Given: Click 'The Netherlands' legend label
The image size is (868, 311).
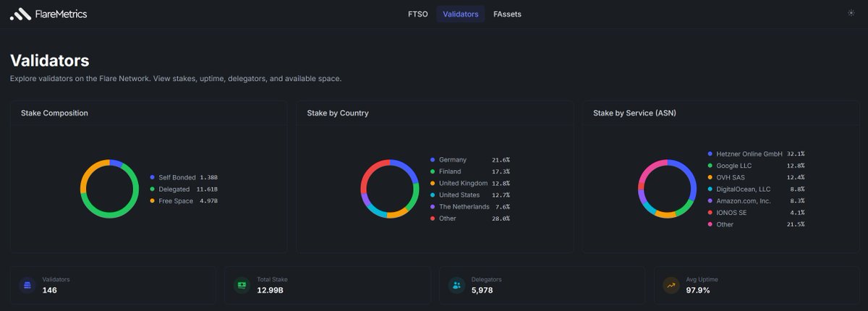Looking at the screenshot, I should 464,206.
